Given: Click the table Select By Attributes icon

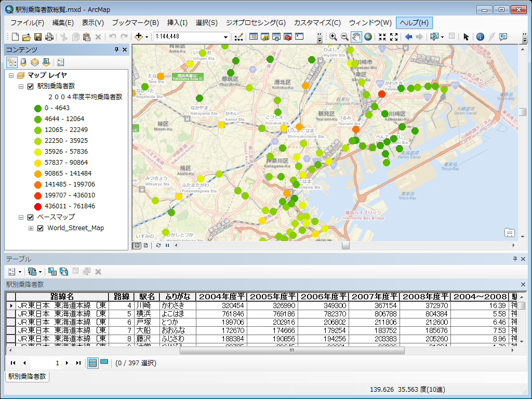Looking at the screenshot, I should [52, 271].
